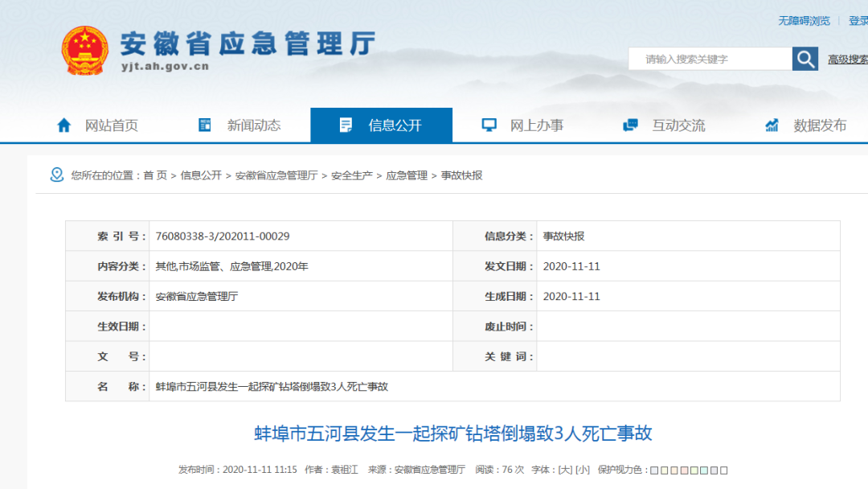Click 安全生产 in the breadcrumb
The image size is (868, 489).
(x=351, y=175)
